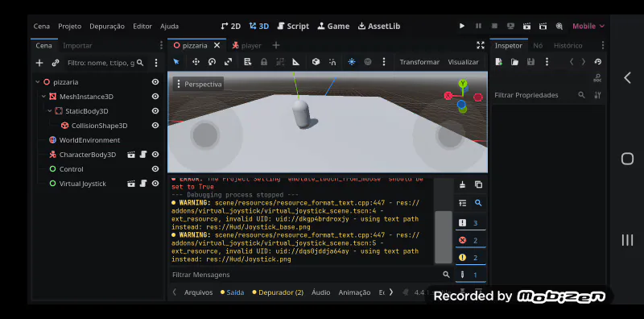Switch to the 2D workspace
Viewport: 644px width, 319px height.
[230, 26]
